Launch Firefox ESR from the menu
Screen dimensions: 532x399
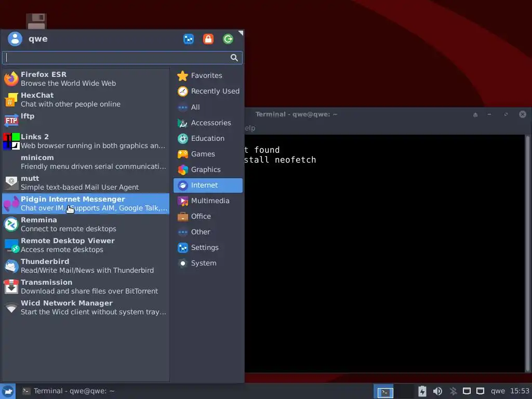click(86, 79)
